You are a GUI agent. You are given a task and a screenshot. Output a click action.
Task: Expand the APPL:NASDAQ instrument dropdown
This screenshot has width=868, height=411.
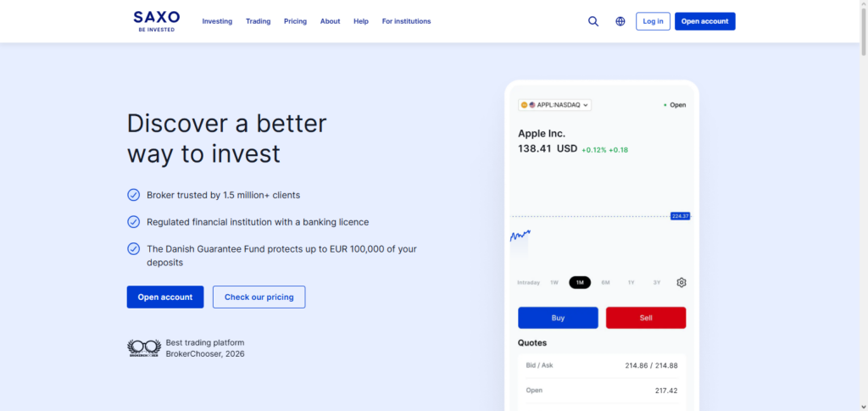pyautogui.click(x=554, y=104)
